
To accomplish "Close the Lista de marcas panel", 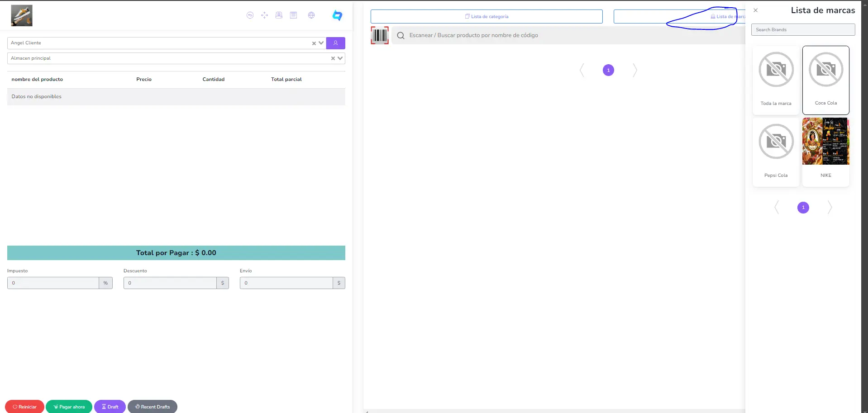I will [x=755, y=10].
